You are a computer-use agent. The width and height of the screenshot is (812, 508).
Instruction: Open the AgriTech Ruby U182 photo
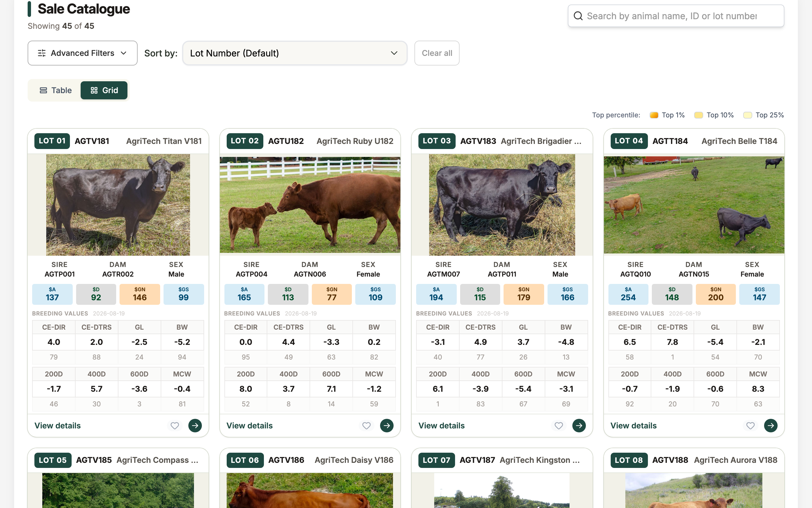310,205
